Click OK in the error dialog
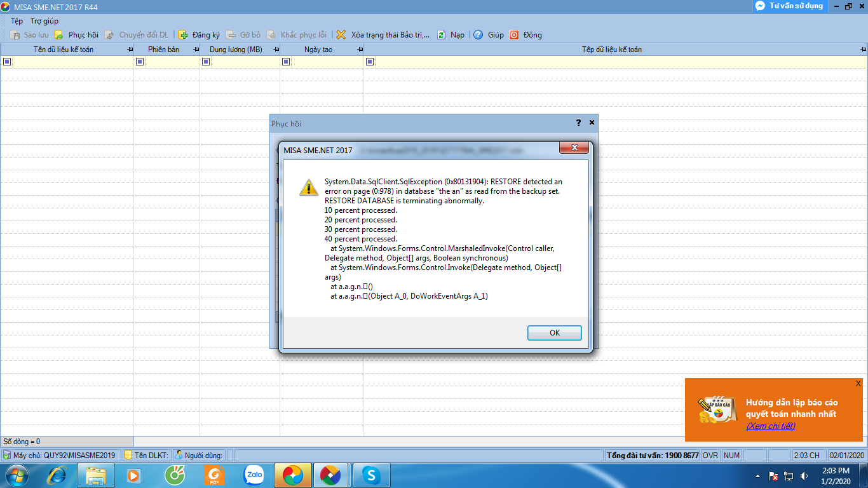 pyautogui.click(x=554, y=333)
